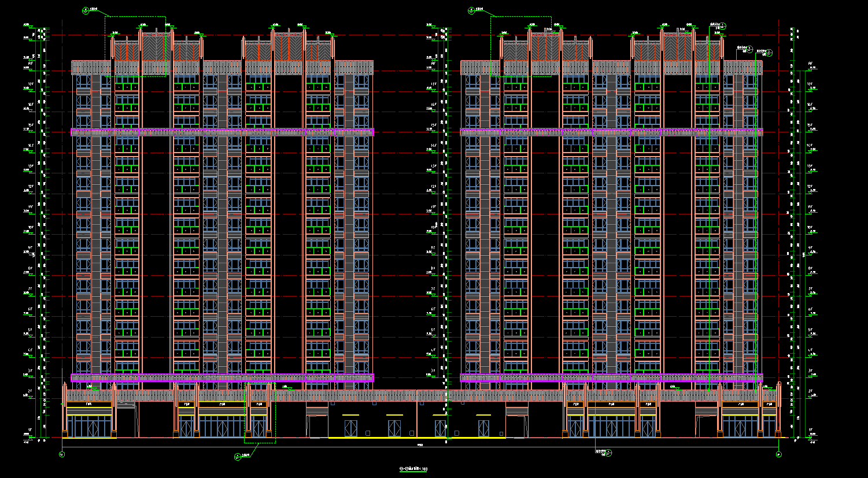The image size is (868, 478).
Task: Click the detail callout bubble above left tower
Action: (x=86, y=10)
